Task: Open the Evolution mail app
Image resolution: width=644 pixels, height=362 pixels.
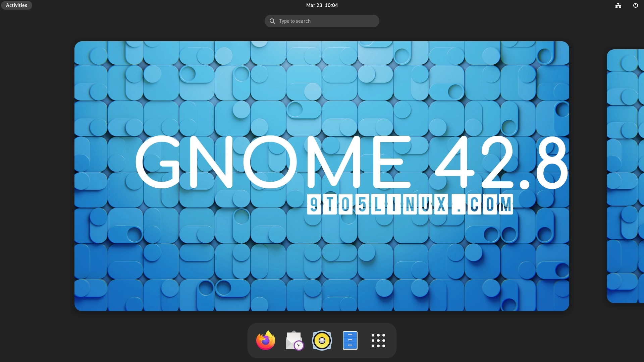Action: (x=293, y=340)
